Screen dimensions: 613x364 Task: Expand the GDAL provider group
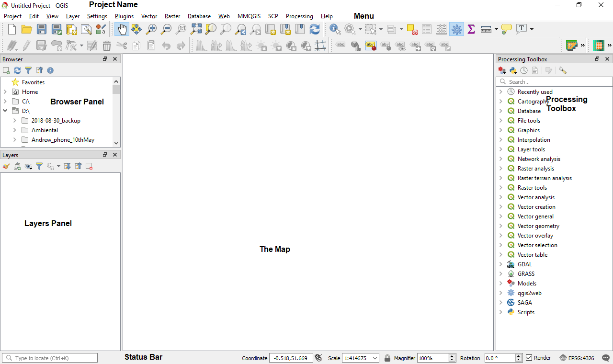pyautogui.click(x=500, y=264)
